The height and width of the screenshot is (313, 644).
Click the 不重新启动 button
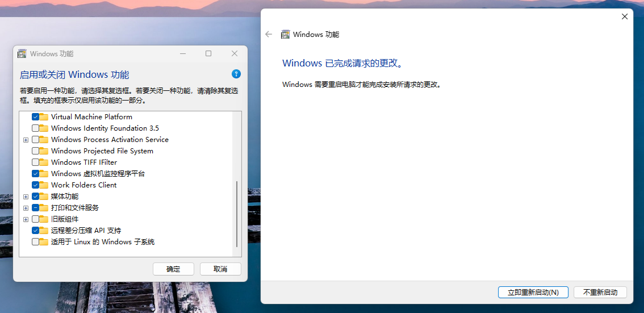point(600,292)
